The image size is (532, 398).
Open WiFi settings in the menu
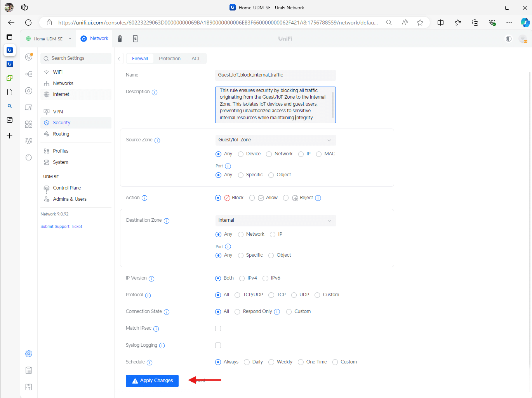point(76,72)
